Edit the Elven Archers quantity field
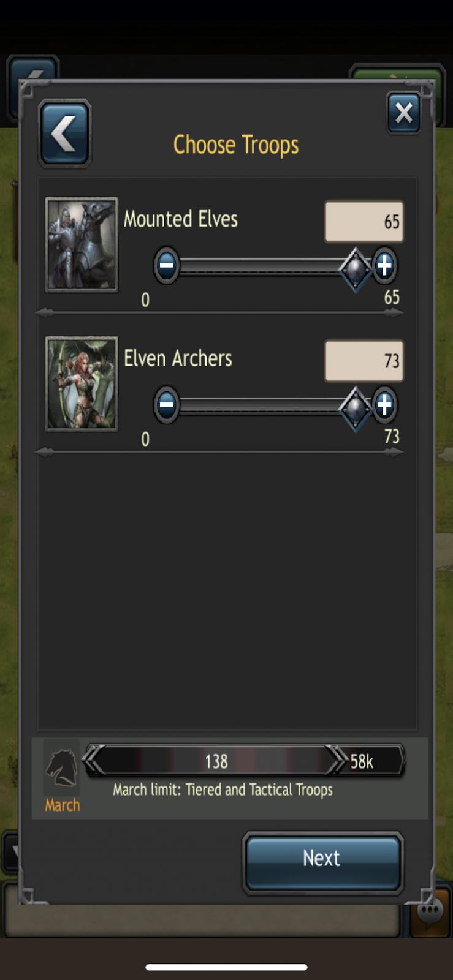The height and width of the screenshot is (980, 453). pos(364,361)
